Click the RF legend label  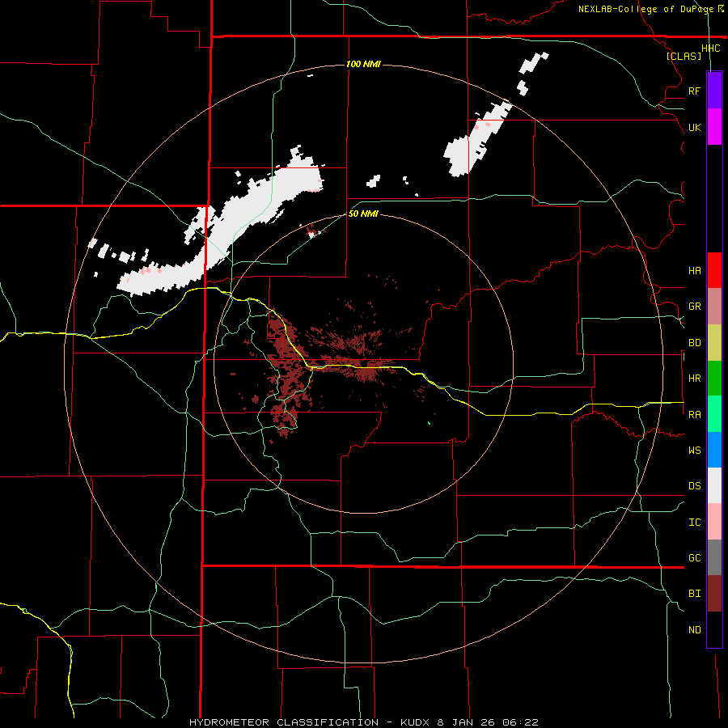pyautogui.click(x=694, y=91)
